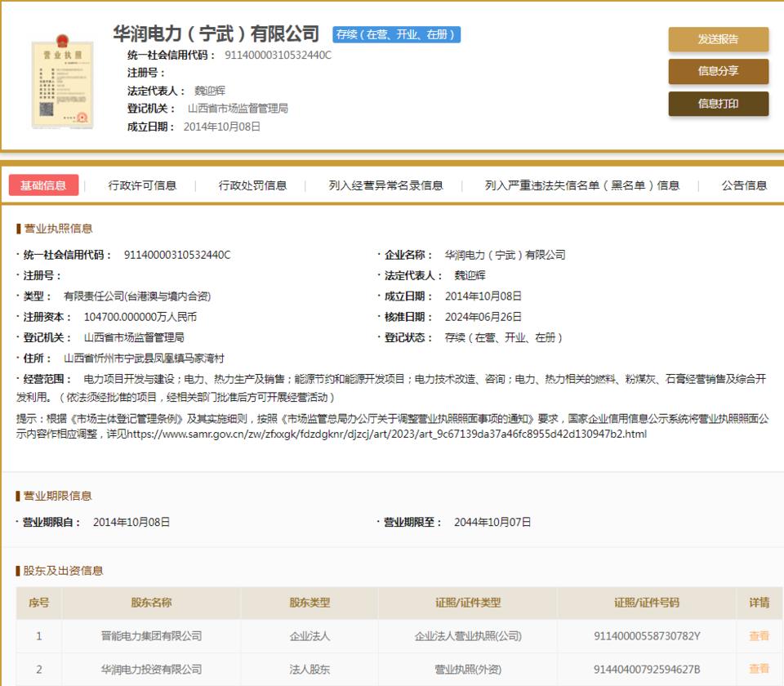Click the QR code on the license
This screenshot has width=784, height=686.
click(x=47, y=110)
